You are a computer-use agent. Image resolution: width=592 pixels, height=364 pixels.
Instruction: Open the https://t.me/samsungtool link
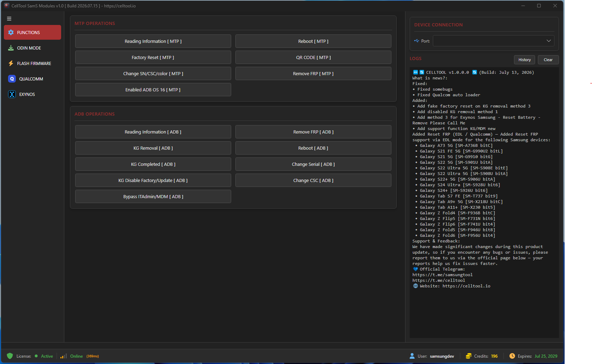point(442,275)
